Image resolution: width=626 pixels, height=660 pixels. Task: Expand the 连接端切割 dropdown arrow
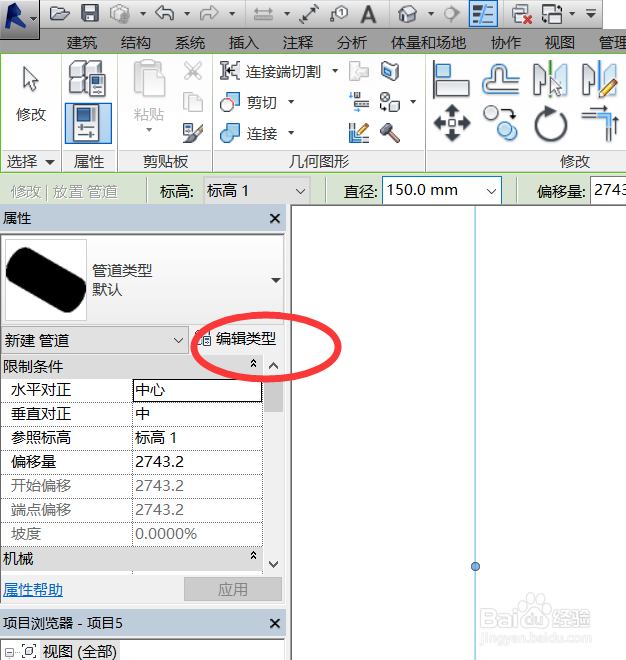(335, 71)
